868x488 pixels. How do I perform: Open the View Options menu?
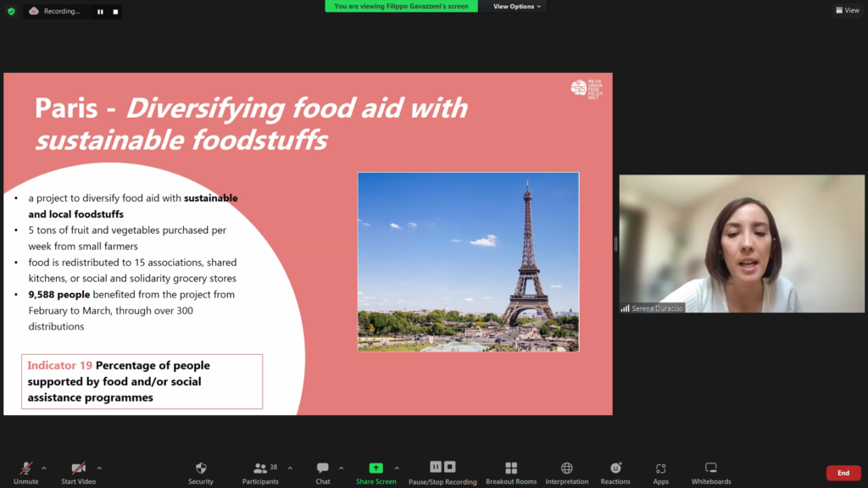tap(517, 7)
